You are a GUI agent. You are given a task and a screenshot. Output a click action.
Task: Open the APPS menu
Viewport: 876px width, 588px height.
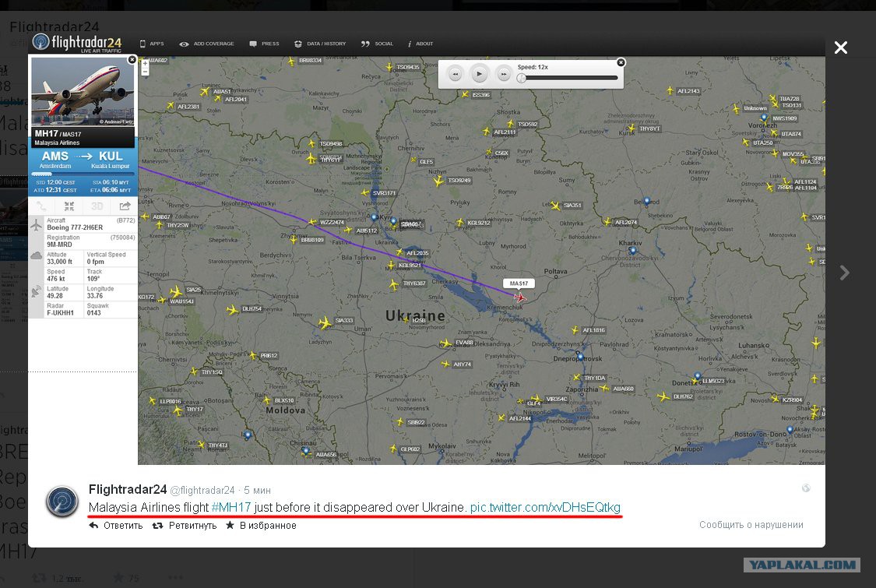tap(152, 44)
